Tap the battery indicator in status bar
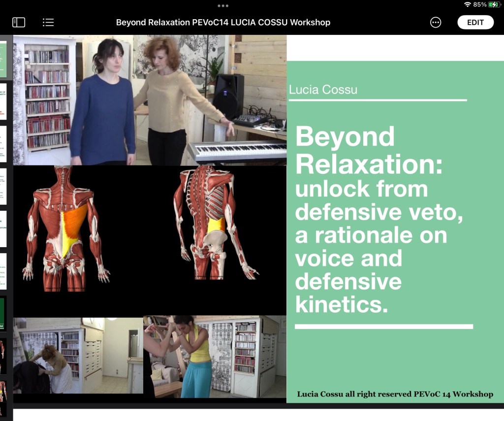 click(494, 4)
